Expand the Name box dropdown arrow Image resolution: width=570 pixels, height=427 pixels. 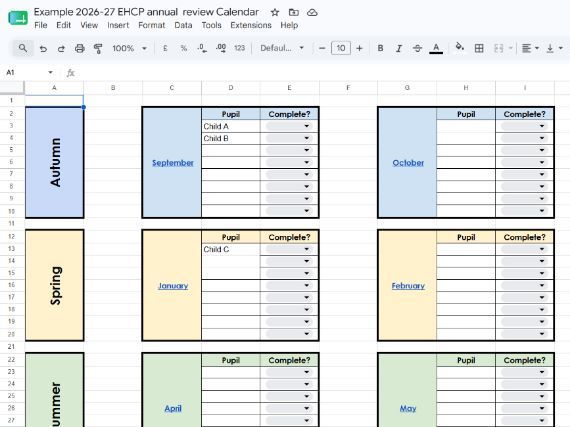[50, 72]
